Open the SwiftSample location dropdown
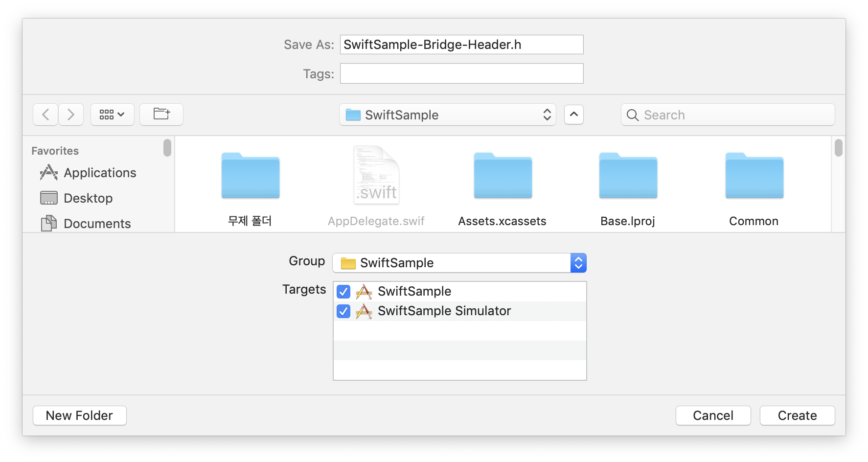 [447, 115]
